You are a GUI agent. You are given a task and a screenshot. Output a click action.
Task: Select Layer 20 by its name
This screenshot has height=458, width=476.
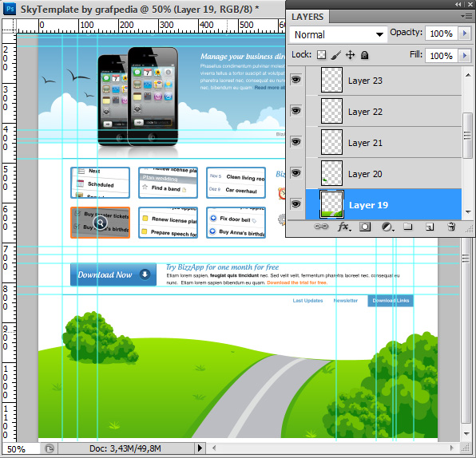(365, 174)
